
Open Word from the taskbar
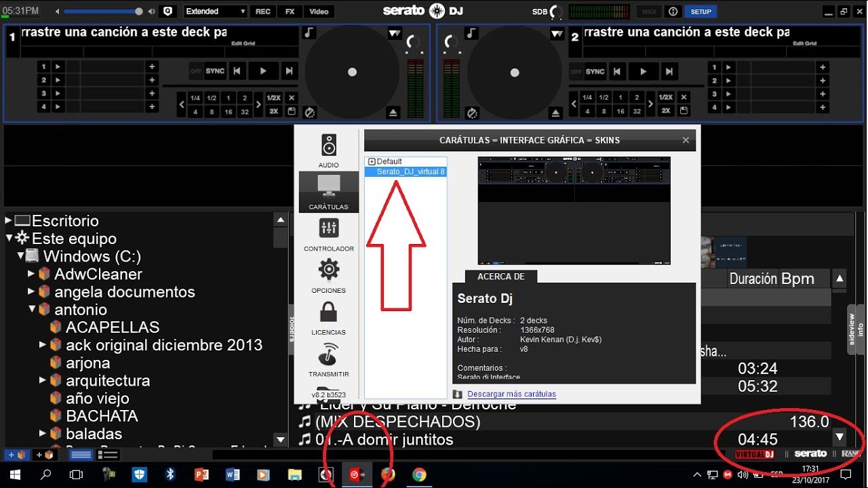coord(232,475)
